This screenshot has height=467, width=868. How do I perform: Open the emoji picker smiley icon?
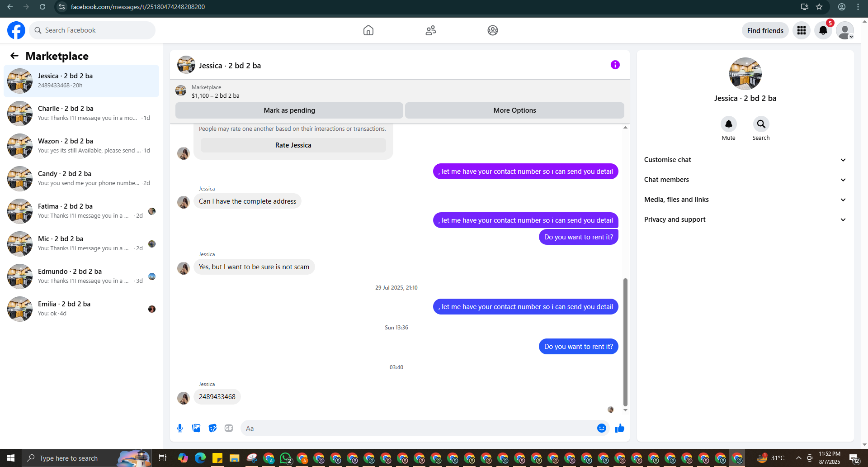[x=601, y=428]
